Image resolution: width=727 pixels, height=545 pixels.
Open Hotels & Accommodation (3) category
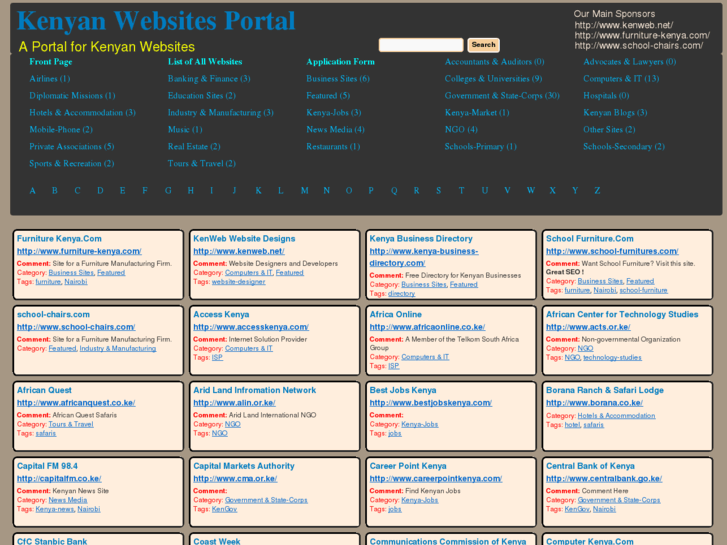(83, 113)
